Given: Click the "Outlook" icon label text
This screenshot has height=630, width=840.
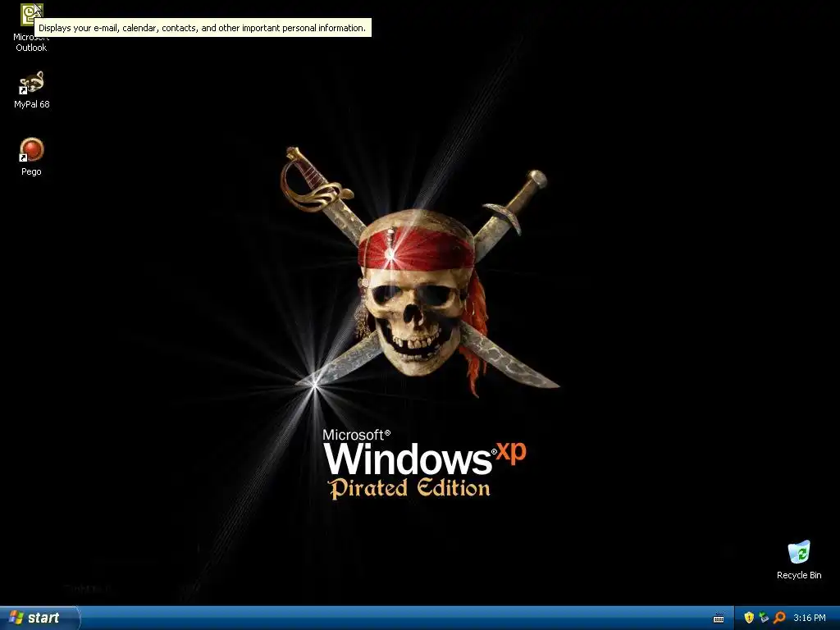Looking at the screenshot, I should point(31,47).
